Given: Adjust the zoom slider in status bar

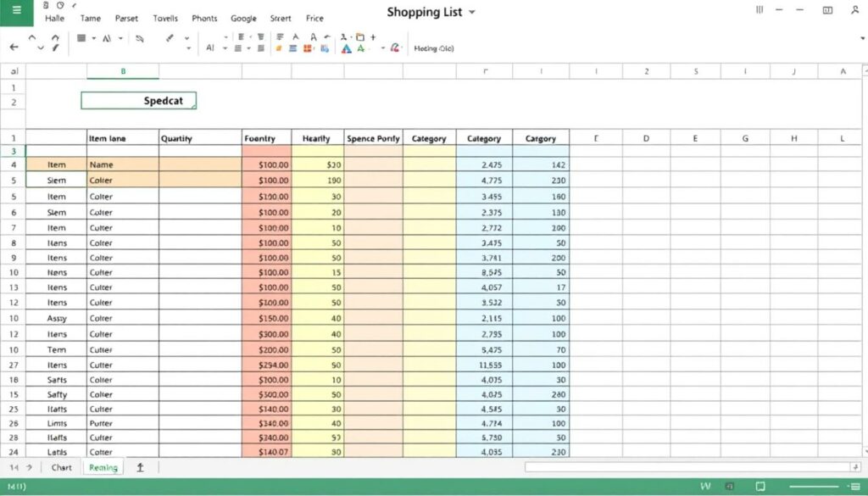Looking at the screenshot, I should (x=814, y=487).
